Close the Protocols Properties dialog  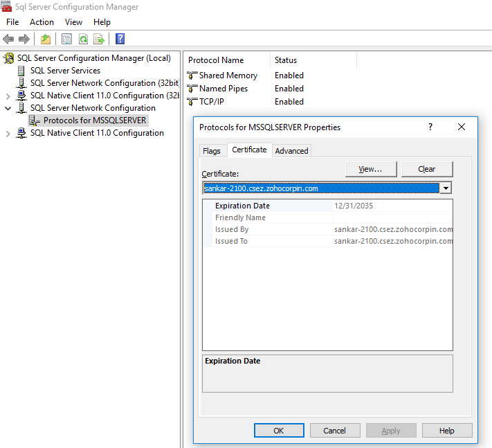click(462, 127)
